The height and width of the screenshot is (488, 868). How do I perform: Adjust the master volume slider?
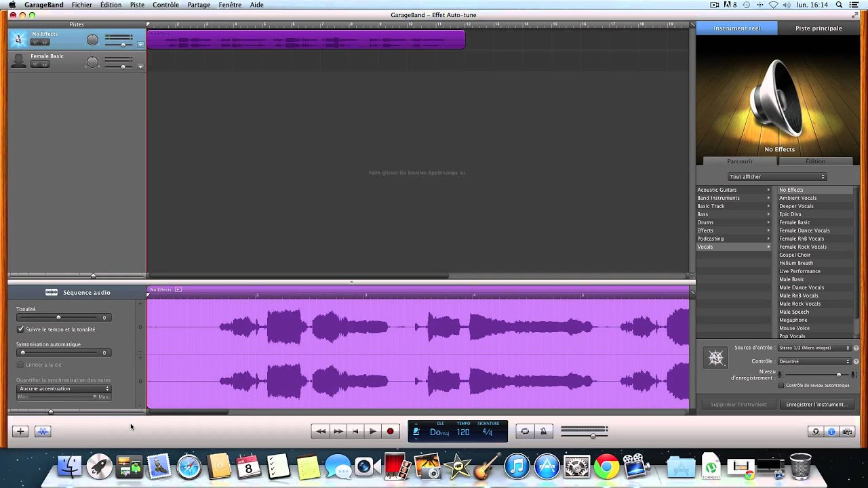tap(593, 435)
